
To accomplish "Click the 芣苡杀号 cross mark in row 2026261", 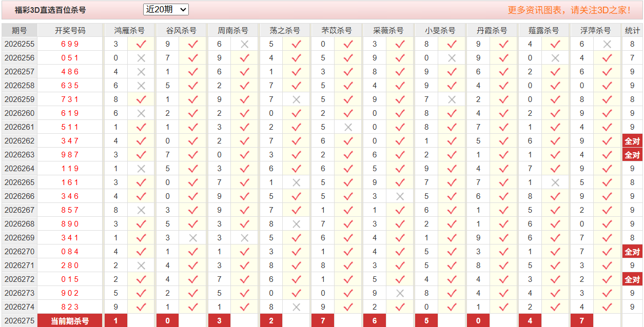I will [348, 127].
